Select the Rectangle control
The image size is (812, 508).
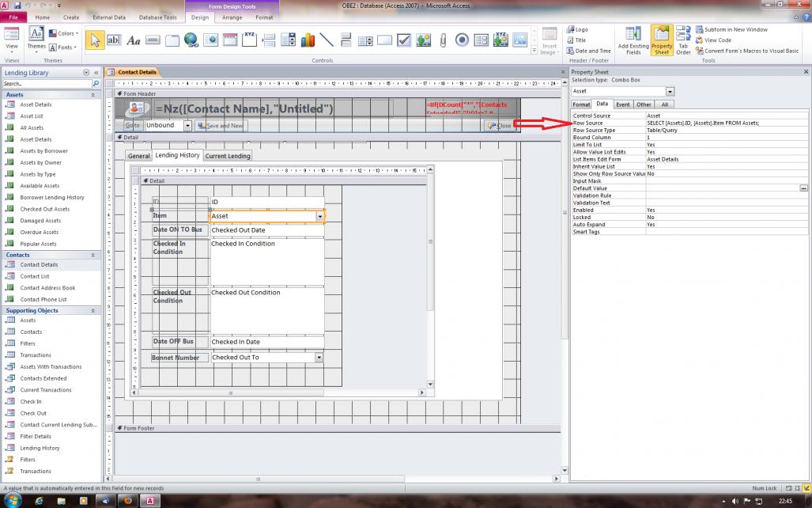385,40
